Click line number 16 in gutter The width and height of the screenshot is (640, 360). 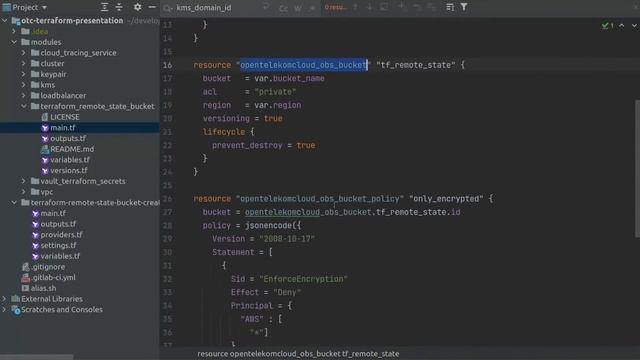pyautogui.click(x=167, y=65)
